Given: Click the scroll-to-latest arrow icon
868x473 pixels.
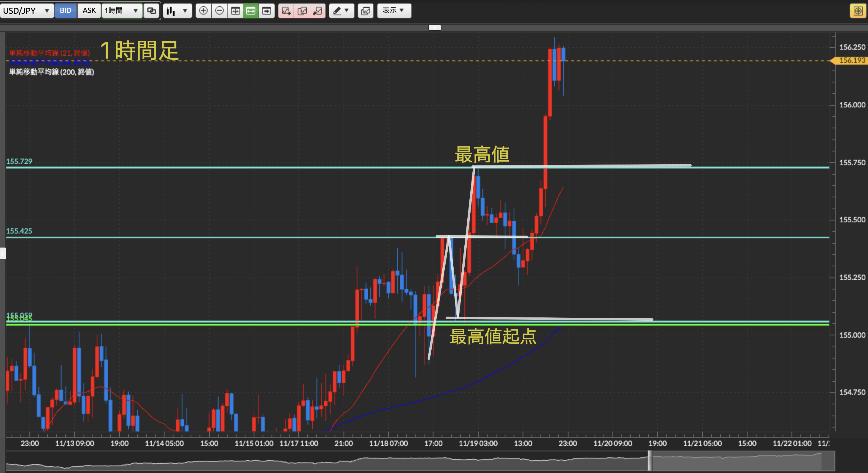Looking at the screenshot, I should (267, 11).
